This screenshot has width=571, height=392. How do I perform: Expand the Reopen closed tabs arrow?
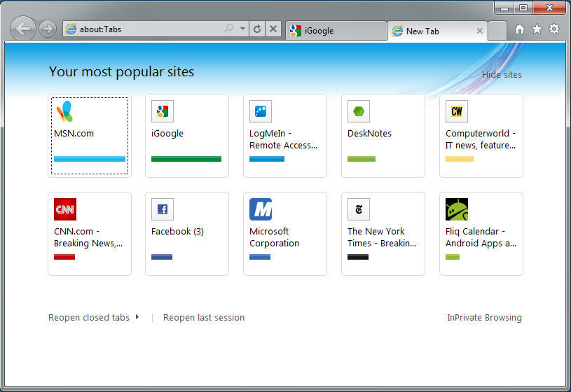click(137, 317)
